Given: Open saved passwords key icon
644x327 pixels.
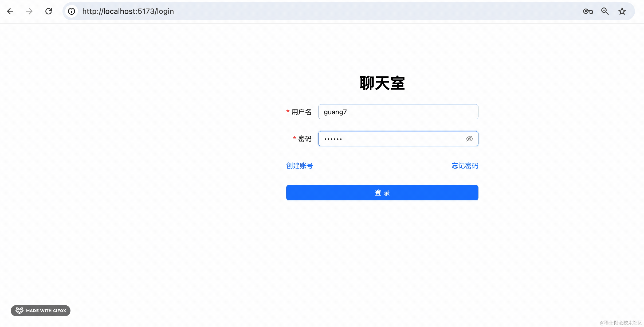Looking at the screenshot, I should pos(588,11).
